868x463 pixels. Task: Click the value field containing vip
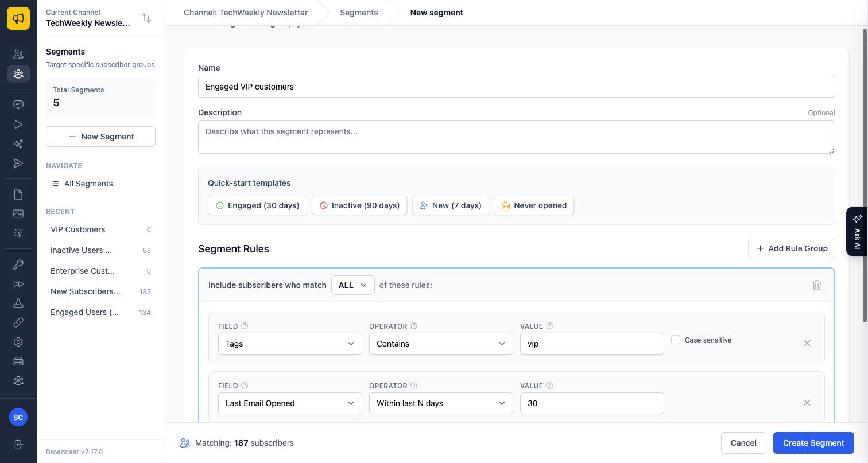[x=592, y=344]
